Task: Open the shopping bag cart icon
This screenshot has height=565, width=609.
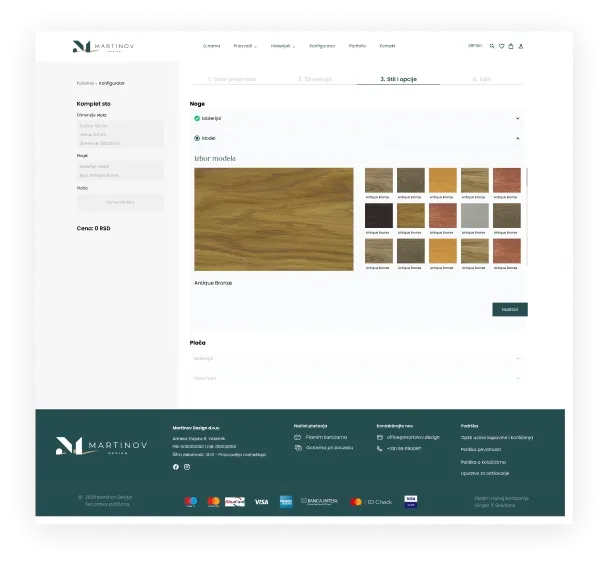Action: click(x=511, y=46)
